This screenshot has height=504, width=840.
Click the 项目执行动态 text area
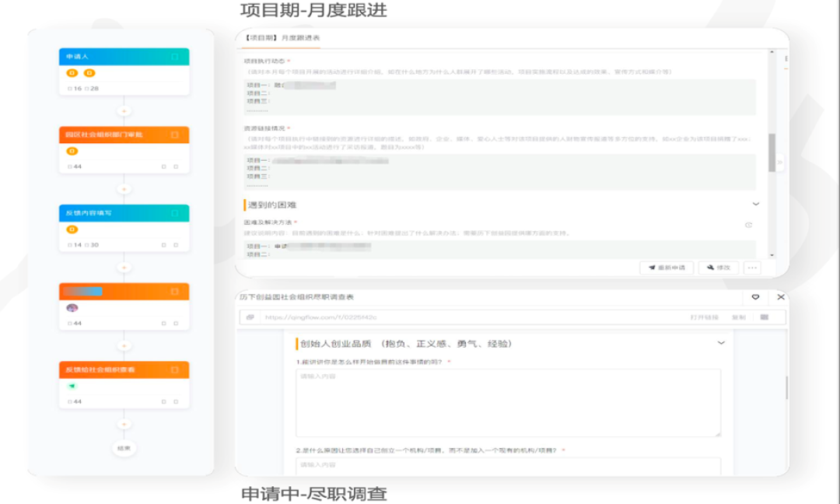pos(500,97)
